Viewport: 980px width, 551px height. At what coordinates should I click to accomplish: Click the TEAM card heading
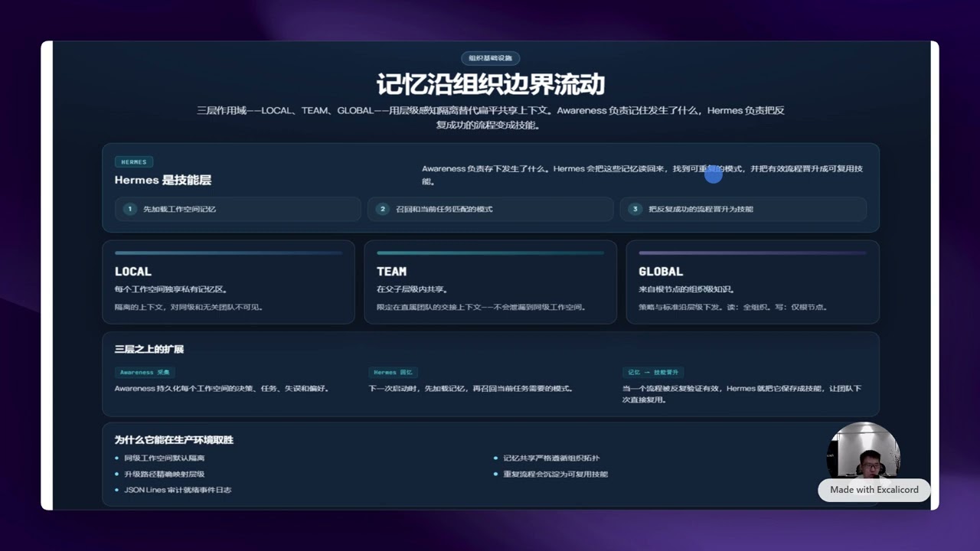coord(391,272)
